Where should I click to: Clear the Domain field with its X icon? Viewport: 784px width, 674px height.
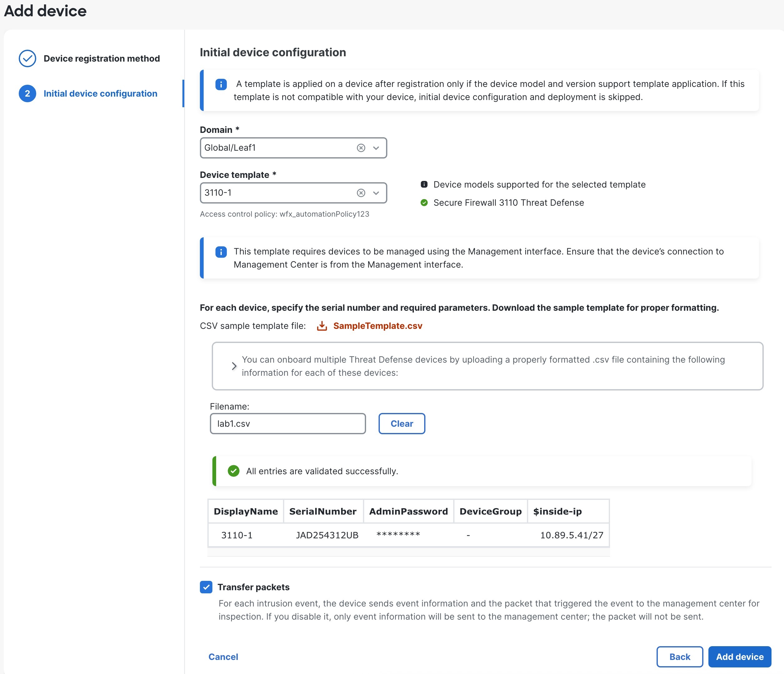[361, 148]
